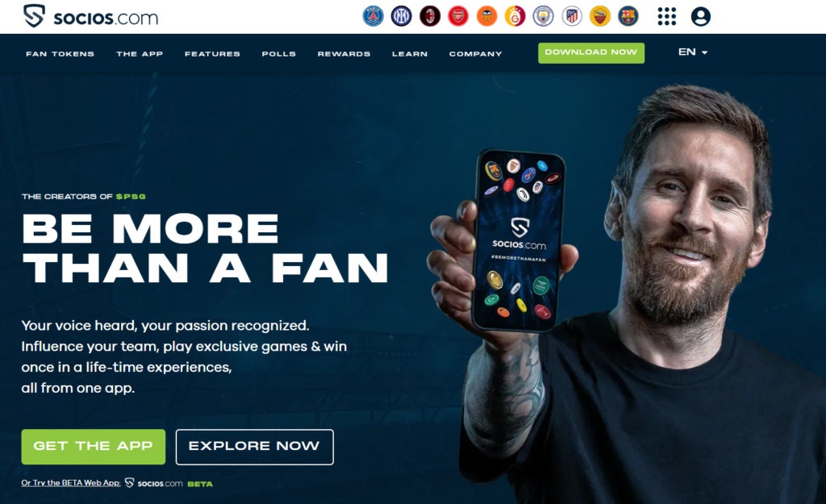Select the Galatasaray club crest
This screenshot has height=504, width=826.
click(515, 16)
